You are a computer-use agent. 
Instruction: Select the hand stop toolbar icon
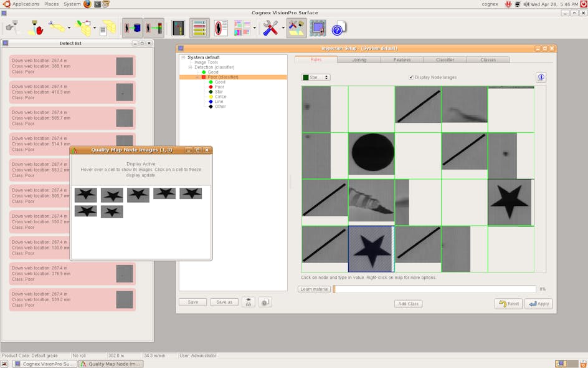tap(36, 27)
